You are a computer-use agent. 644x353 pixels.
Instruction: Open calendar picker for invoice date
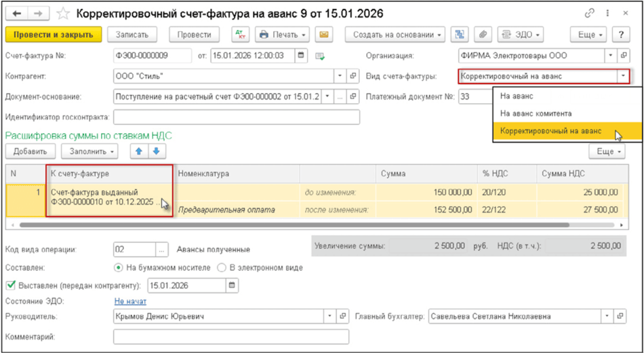coord(301,56)
